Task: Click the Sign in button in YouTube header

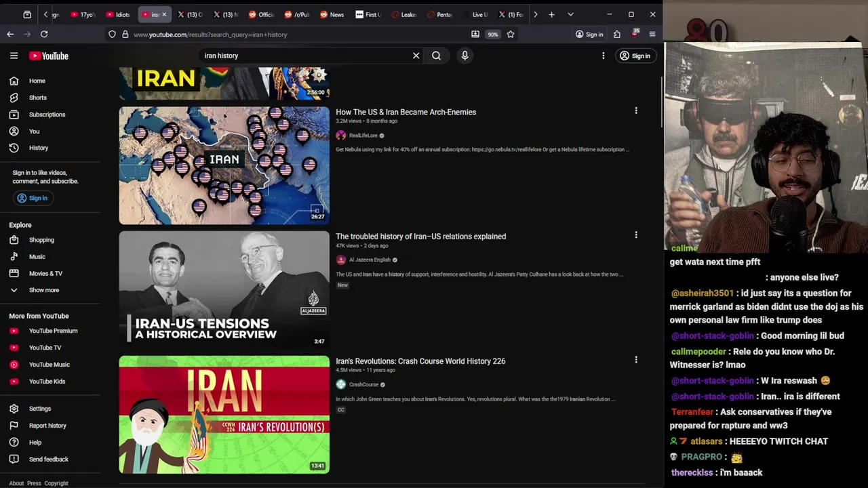Action: [x=635, y=56]
